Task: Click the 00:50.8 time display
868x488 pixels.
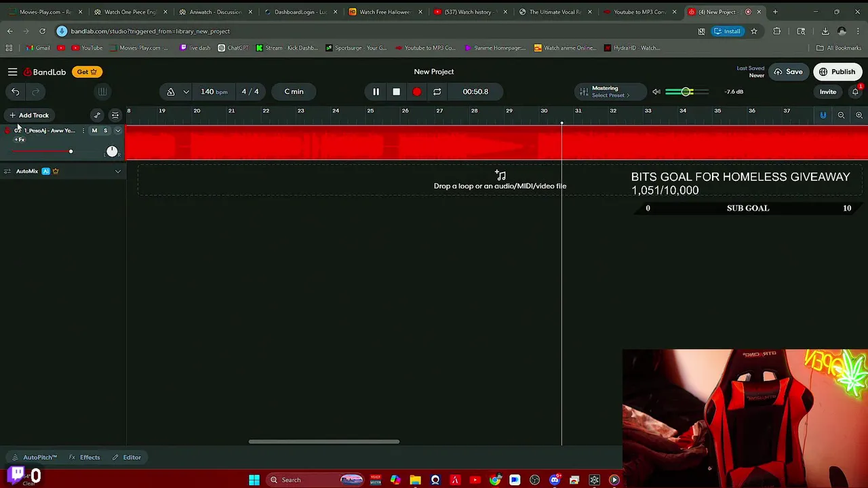Action: click(x=475, y=91)
